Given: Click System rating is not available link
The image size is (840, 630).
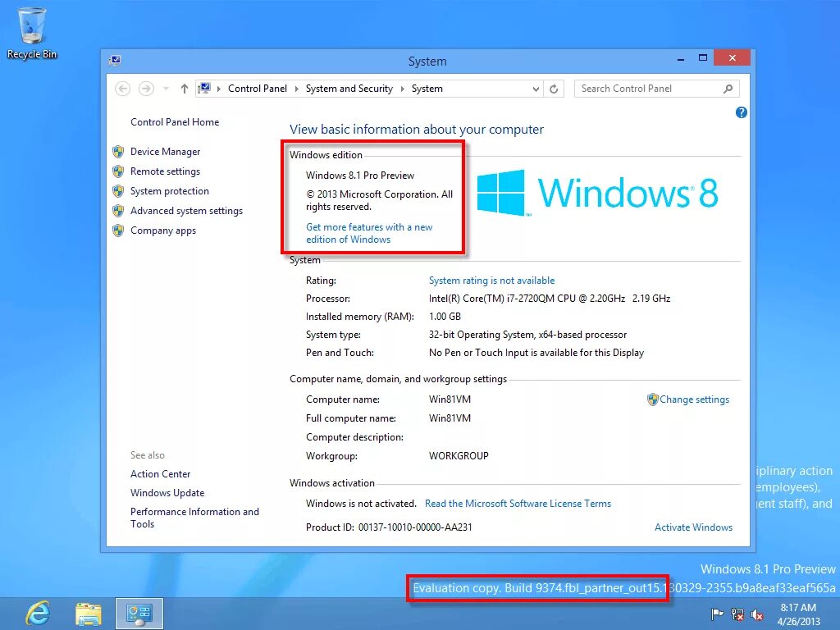Looking at the screenshot, I should click(491, 281).
